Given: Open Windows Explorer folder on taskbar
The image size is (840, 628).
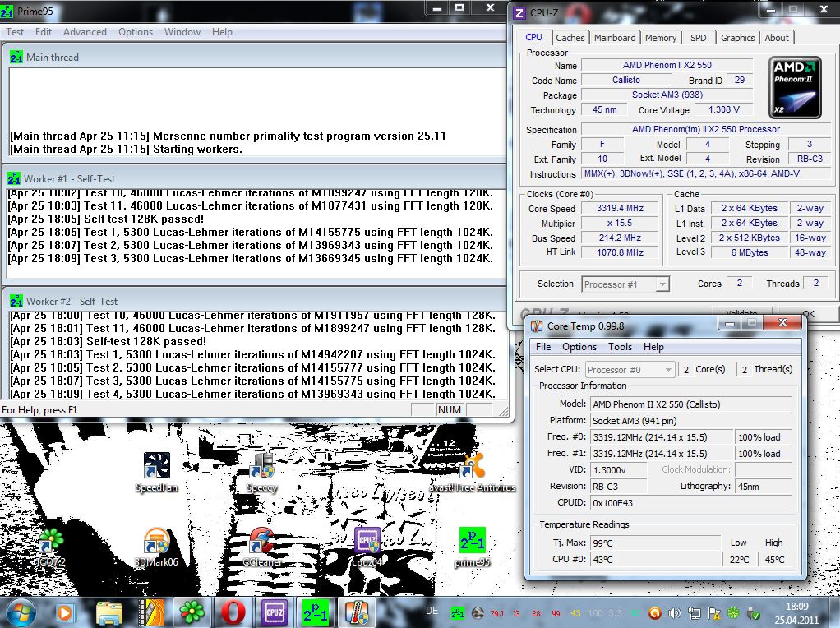Looking at the screenshot, I should 109,612.
